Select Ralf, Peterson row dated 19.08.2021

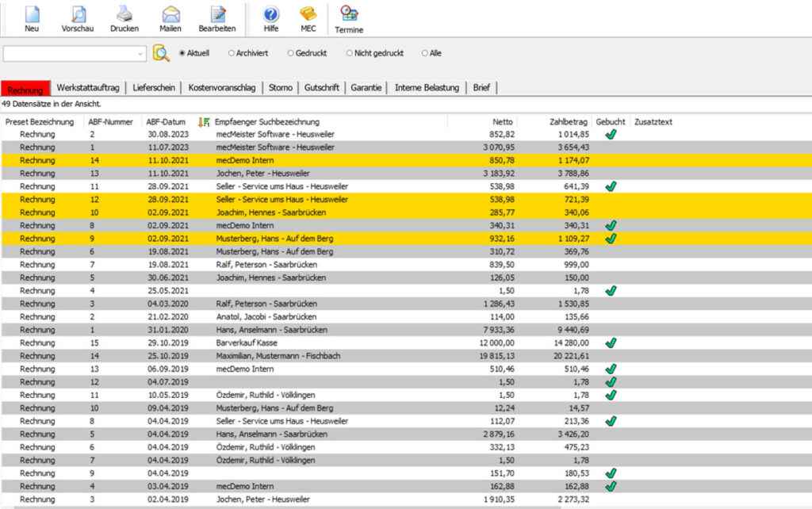(406, 265)
